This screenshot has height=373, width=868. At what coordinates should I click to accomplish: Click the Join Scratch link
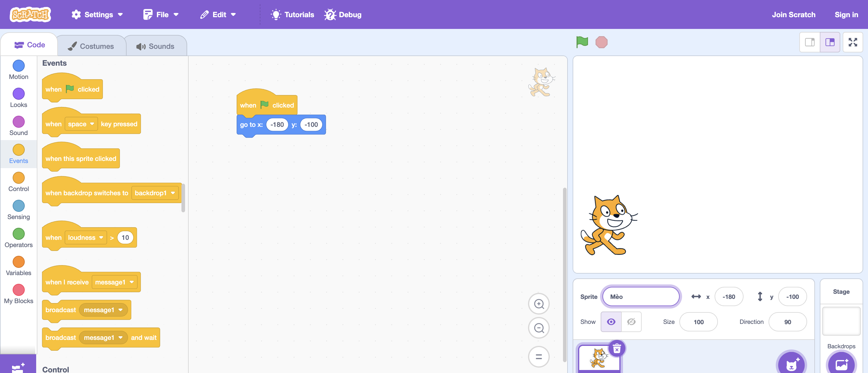pos(793,14)
